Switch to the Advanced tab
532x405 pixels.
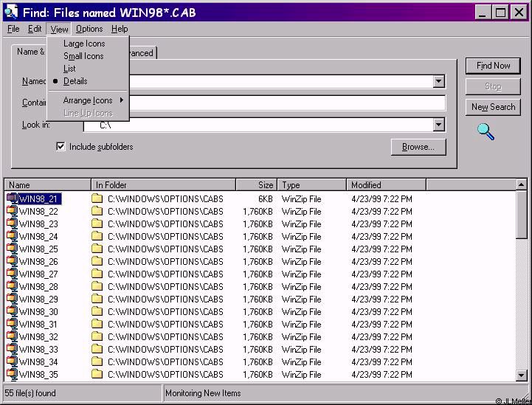pyautogui.click(x=142, y=53)
